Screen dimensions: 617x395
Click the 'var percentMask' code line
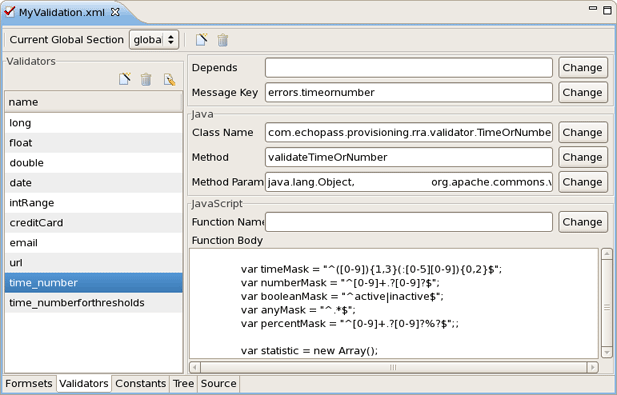(349, 324)
